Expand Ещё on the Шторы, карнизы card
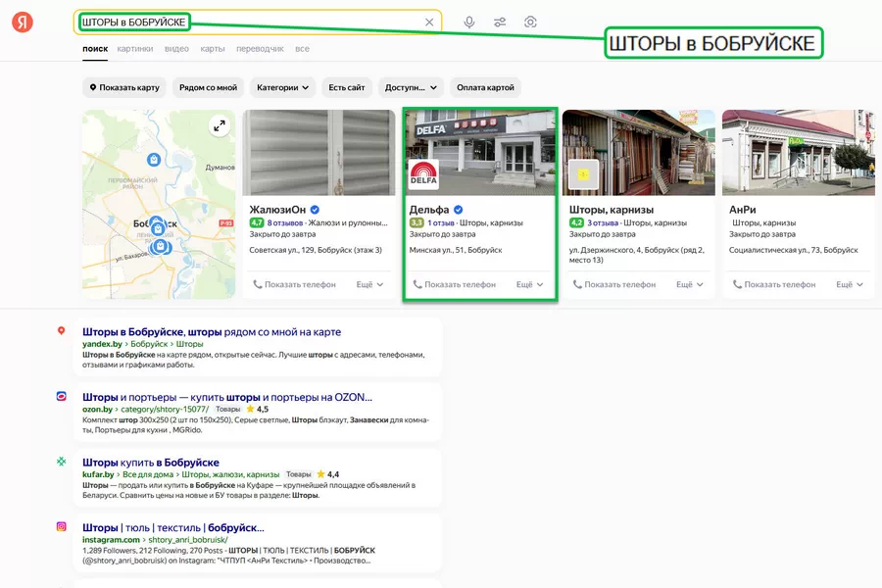Screen dimensions: 882x588 [690, 285]
